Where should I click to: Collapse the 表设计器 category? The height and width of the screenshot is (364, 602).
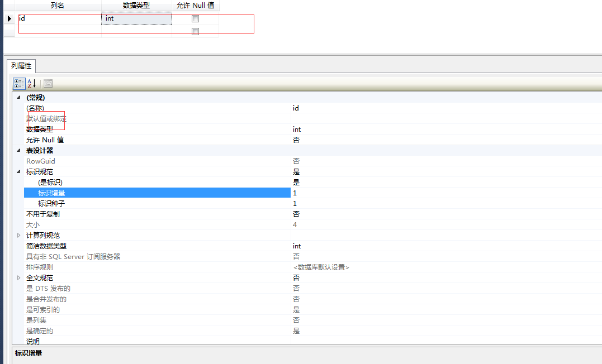(18, 150)
